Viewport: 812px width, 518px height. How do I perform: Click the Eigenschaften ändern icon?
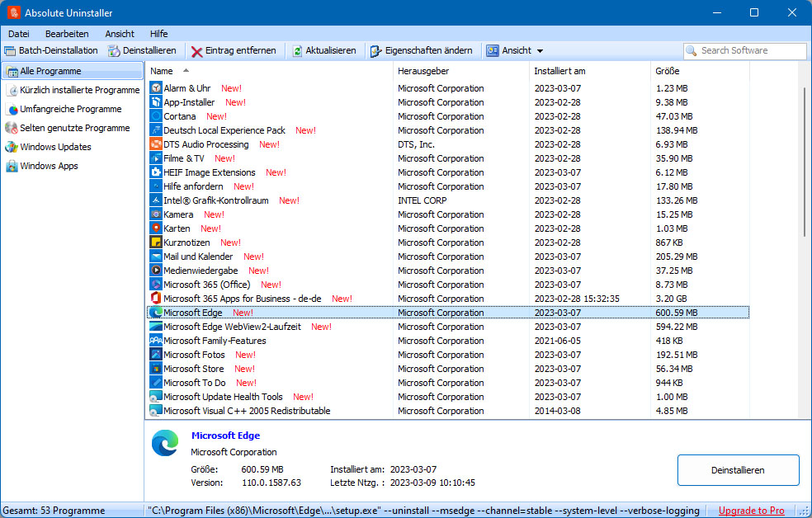[x=376, y=50]
